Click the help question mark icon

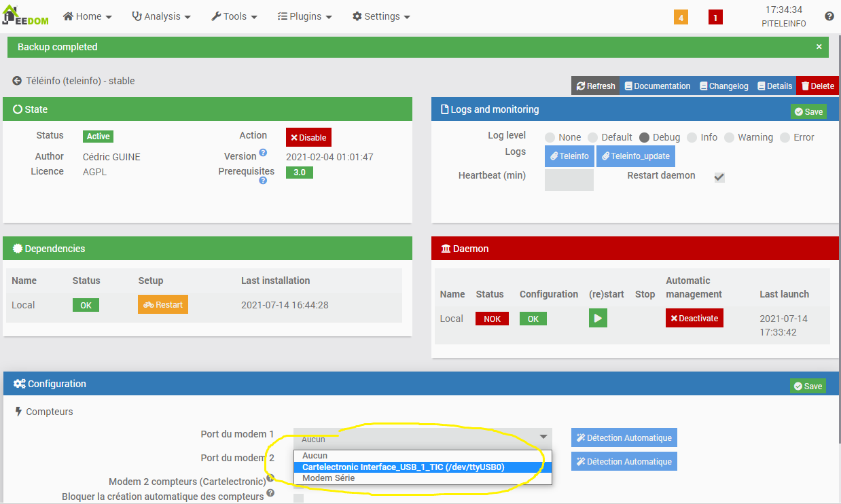829,16
